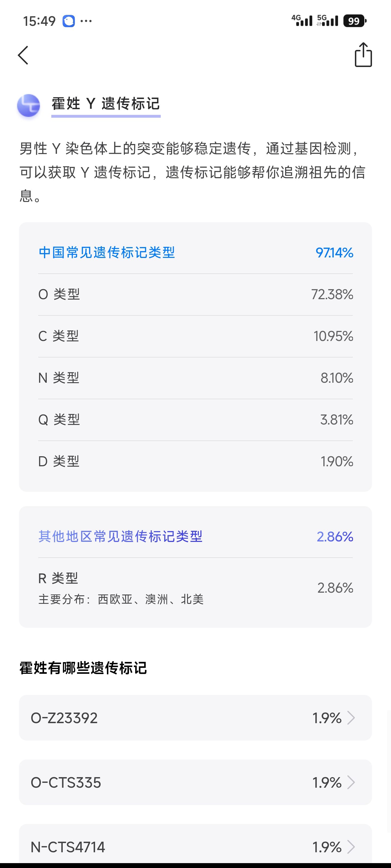
Task: Tap the Q 类型 3.81% row
Action: point(195,420)
